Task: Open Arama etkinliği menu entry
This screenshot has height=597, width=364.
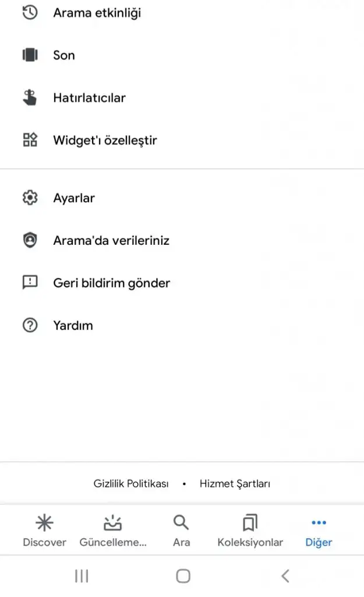Action: (x=97, y=13)
